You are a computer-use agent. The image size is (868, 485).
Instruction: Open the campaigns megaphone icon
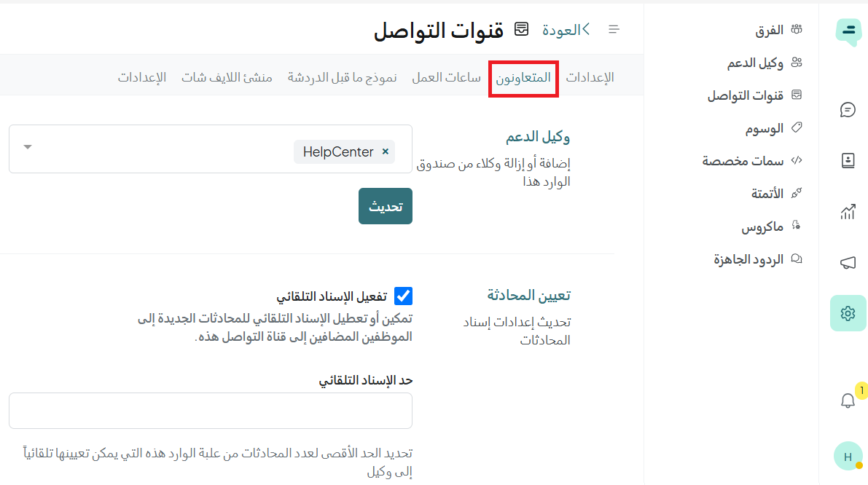(x=847, y=263)
